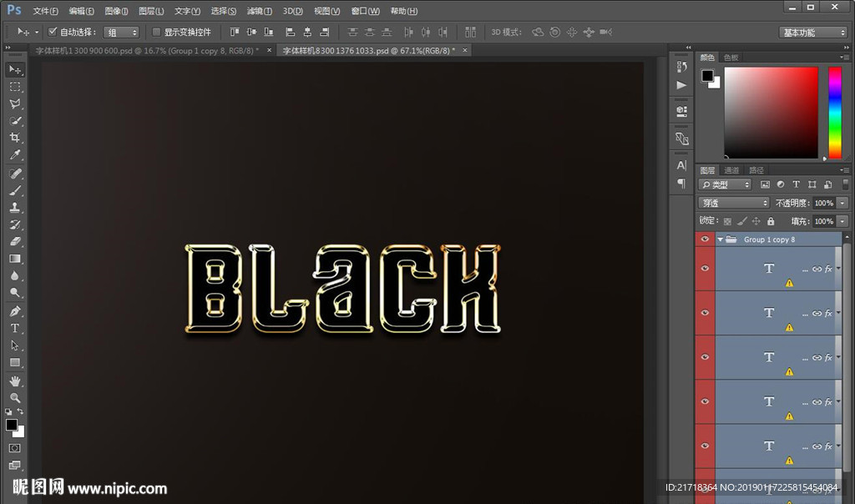Open the 基本功能 workspace dropdown

click(x=814, y=33)
